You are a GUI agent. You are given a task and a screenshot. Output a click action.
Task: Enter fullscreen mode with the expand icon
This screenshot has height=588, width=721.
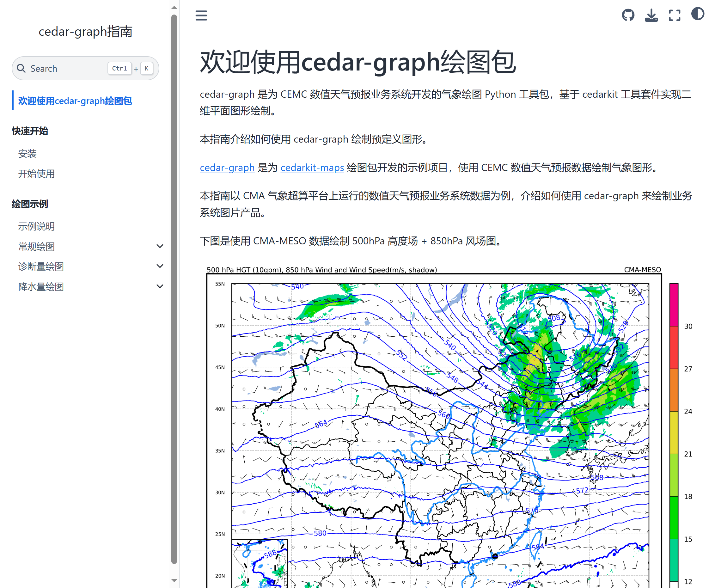(x=674, y=15)
